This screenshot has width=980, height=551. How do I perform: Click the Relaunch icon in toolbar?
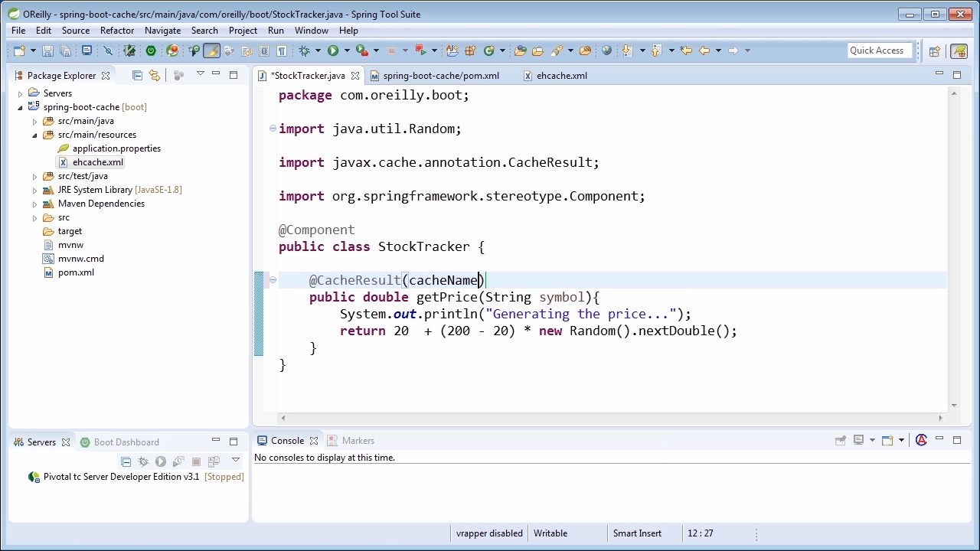pyautogui.click(x=420, y=51)
